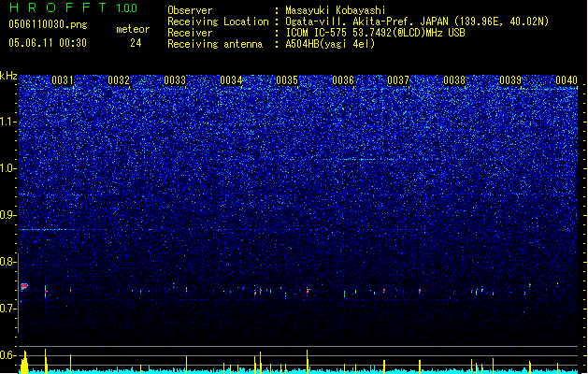Click the 0037 time marker
This screenshot has width=588, height=374.
click(x=398, y=80)
